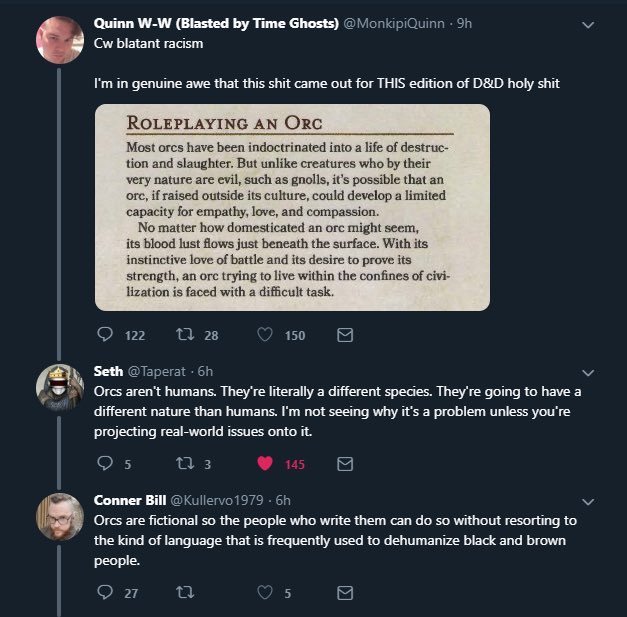Share Seth's tweet via message icon
Viewport: 627px width, 617px height.
pyautogui.click(x=345, y=464)
